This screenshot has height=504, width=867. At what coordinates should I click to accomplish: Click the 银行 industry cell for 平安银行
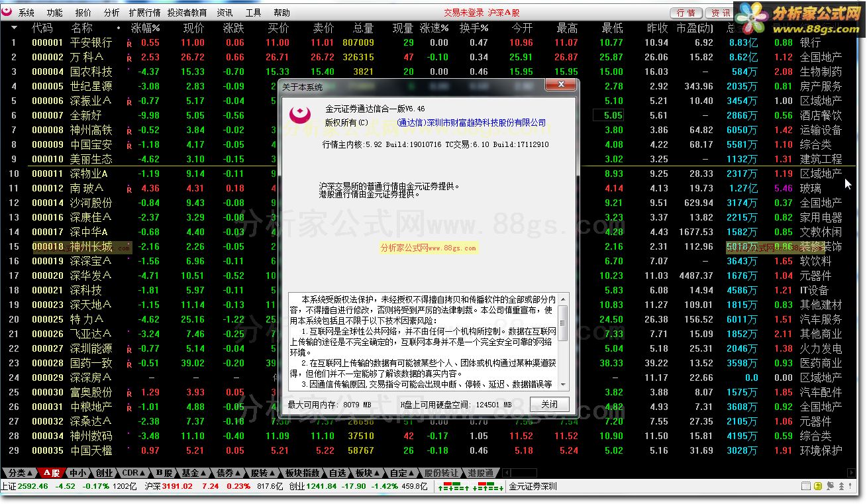[x=810, y=43]
